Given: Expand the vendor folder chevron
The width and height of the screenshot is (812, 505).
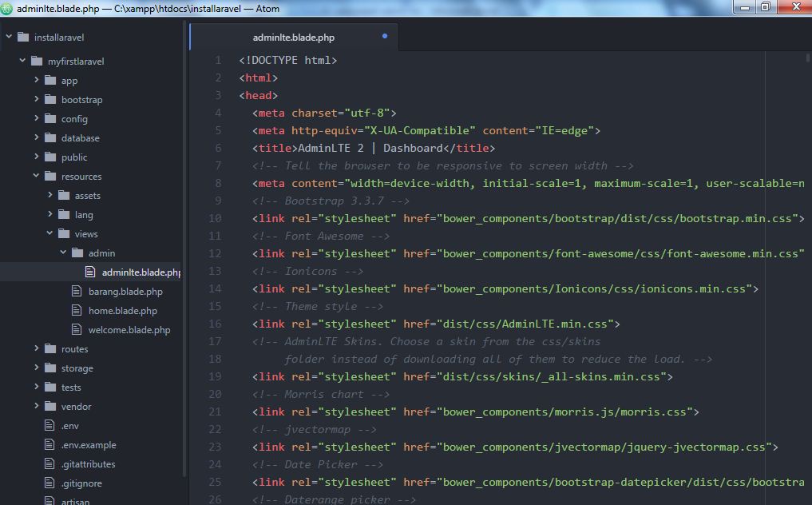Looking at the screenshot, I should click(x=36, y=406).
